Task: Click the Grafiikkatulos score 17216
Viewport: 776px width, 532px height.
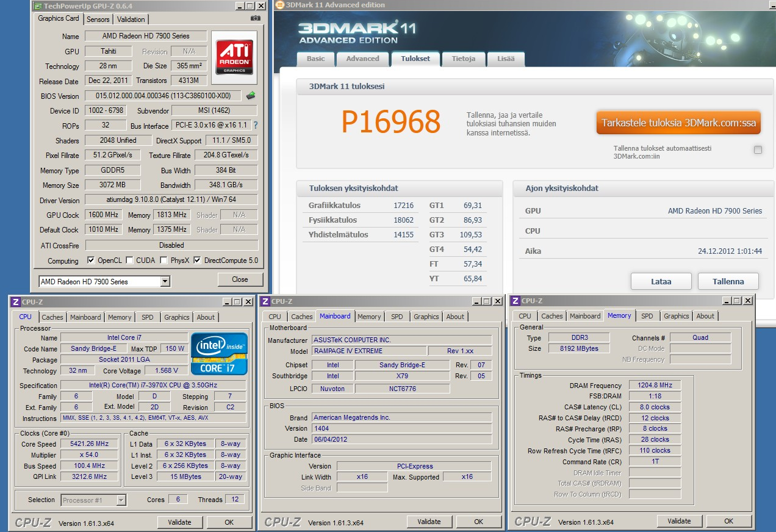Action: (x=403, y=206)
